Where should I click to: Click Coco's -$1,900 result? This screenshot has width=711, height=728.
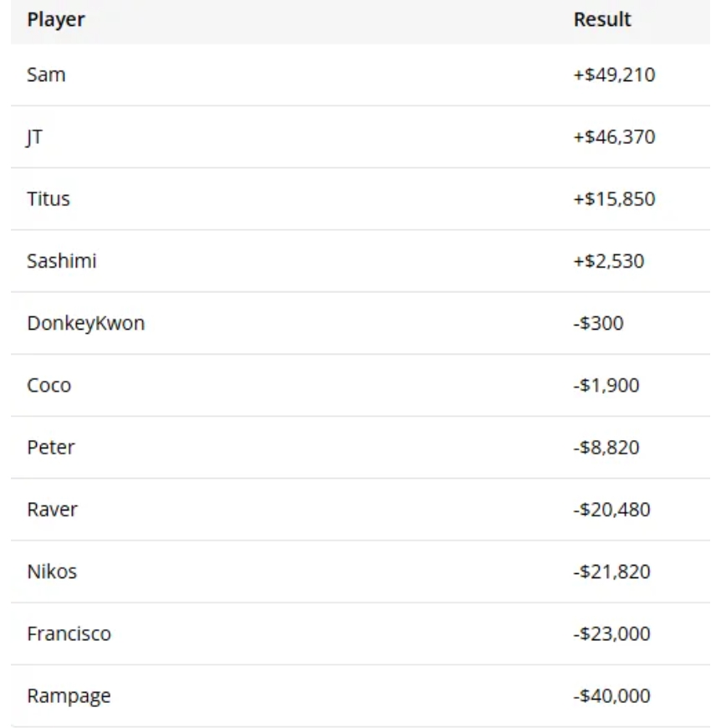pyautogui.click(x=606, y=386)
